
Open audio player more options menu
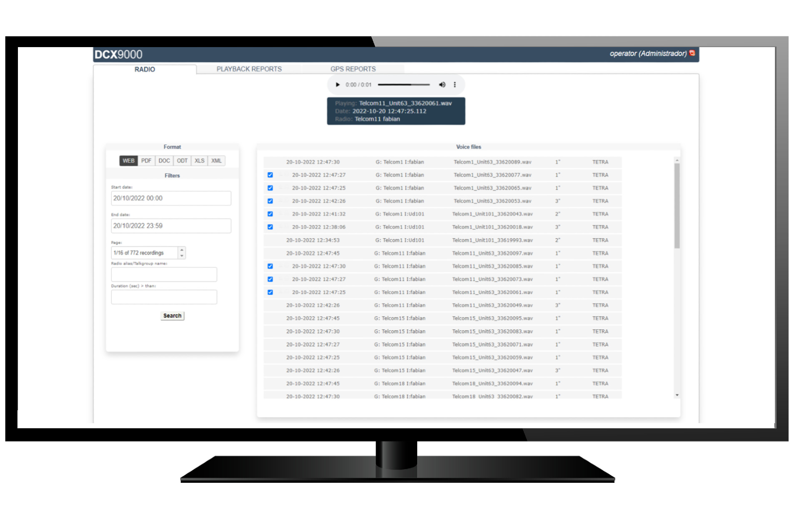455,85
